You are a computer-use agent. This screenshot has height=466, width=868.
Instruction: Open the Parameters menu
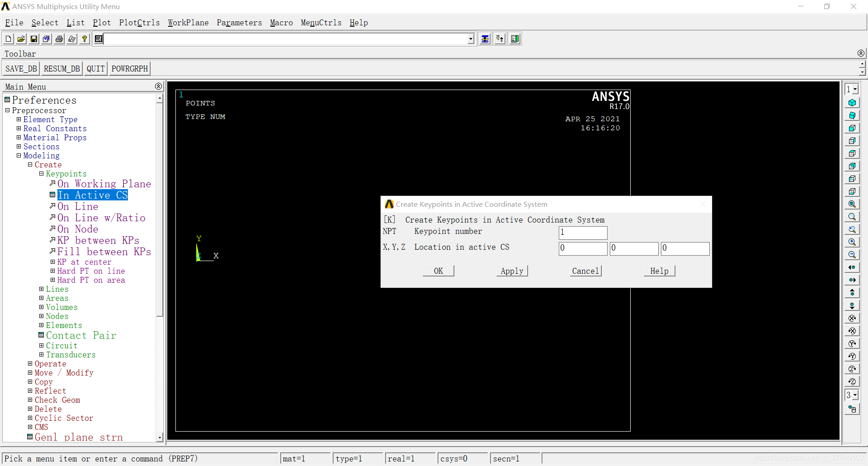click(239, 23)
